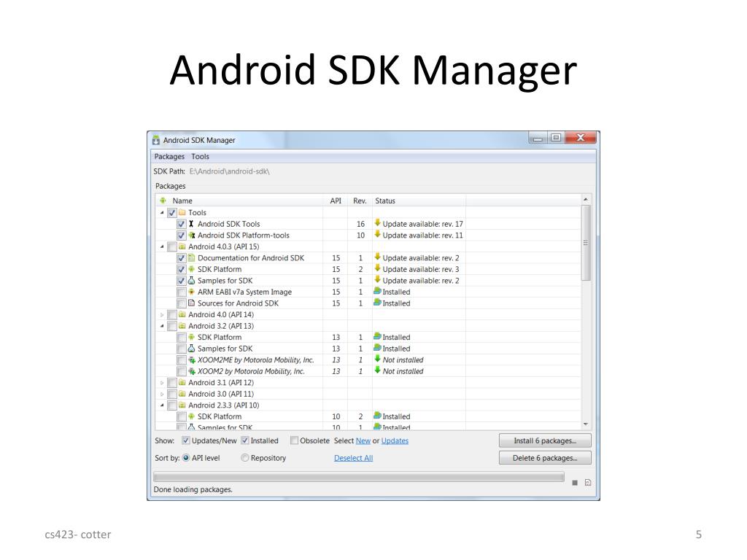Screen dimensions: 747x560
Task: Click the Installed status icon for ARM EABI v7a
Action: pos(378,290)
